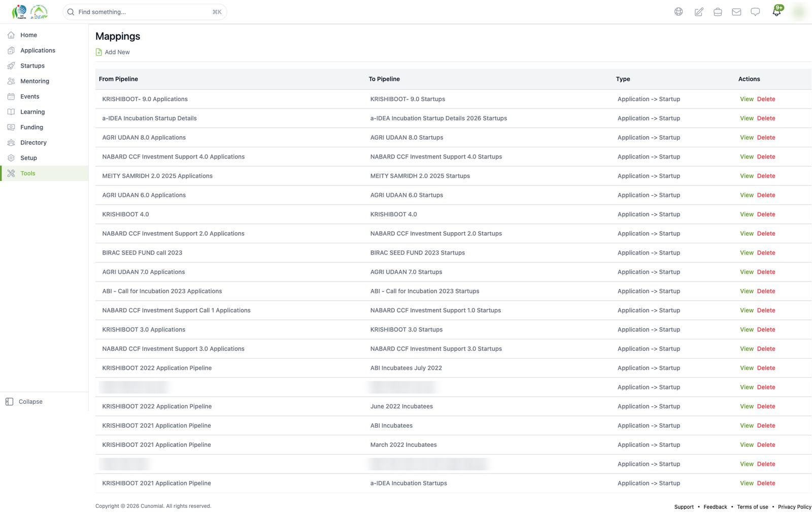View a-IDEA Incubation Startups mapping
The height and width of the screenshot is (513, 812).
click(x=747, y=484)
